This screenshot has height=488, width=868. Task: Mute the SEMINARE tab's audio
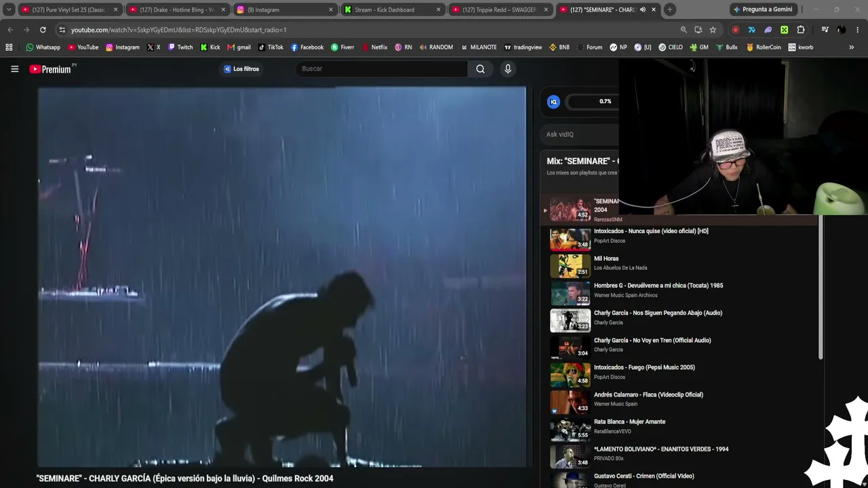tap(642, 9)
